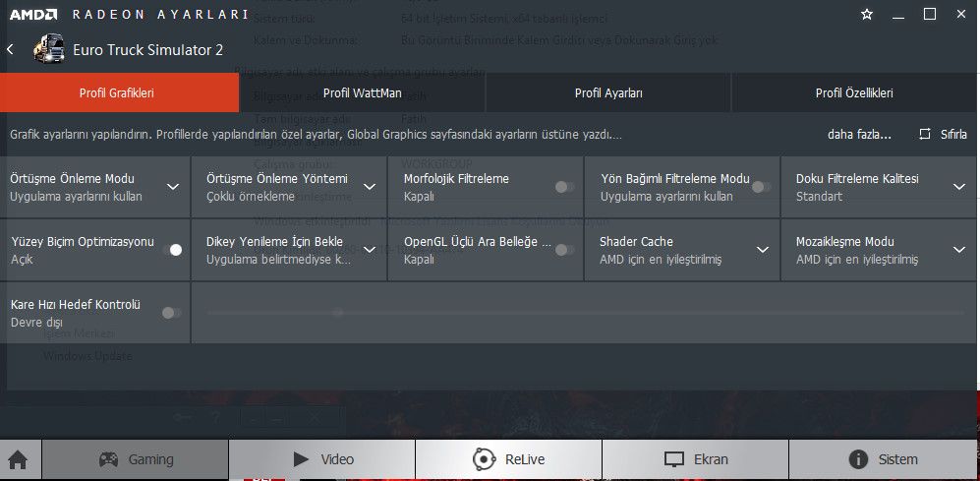
Task: Open the Video section label
Action: 337,459
